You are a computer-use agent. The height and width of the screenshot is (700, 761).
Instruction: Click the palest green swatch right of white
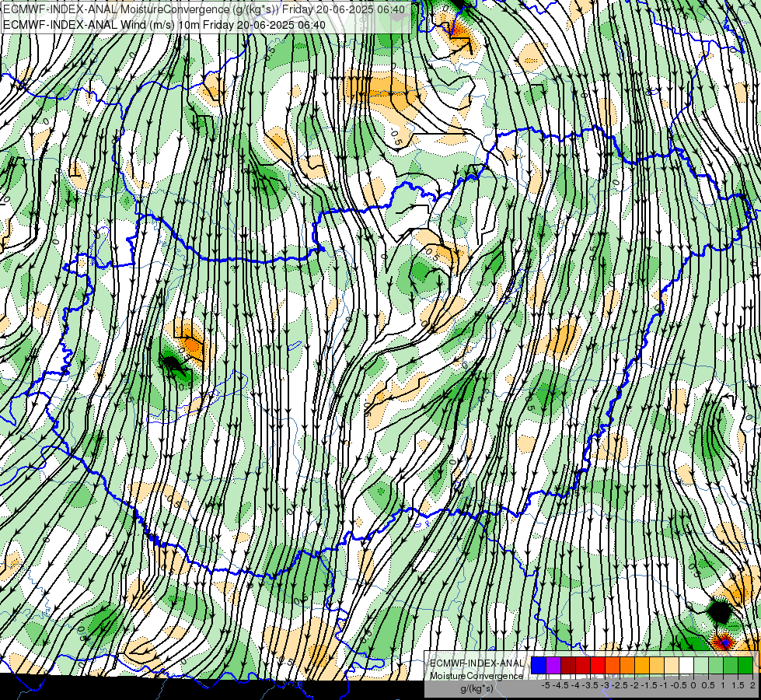701,665
